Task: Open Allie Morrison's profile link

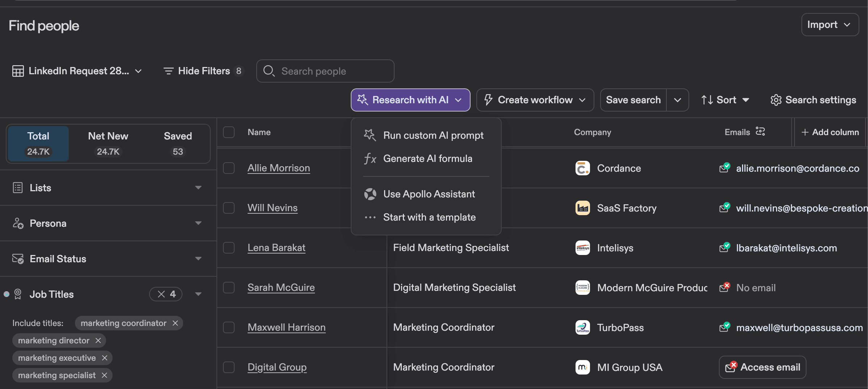Action: (x=279, y=168)
